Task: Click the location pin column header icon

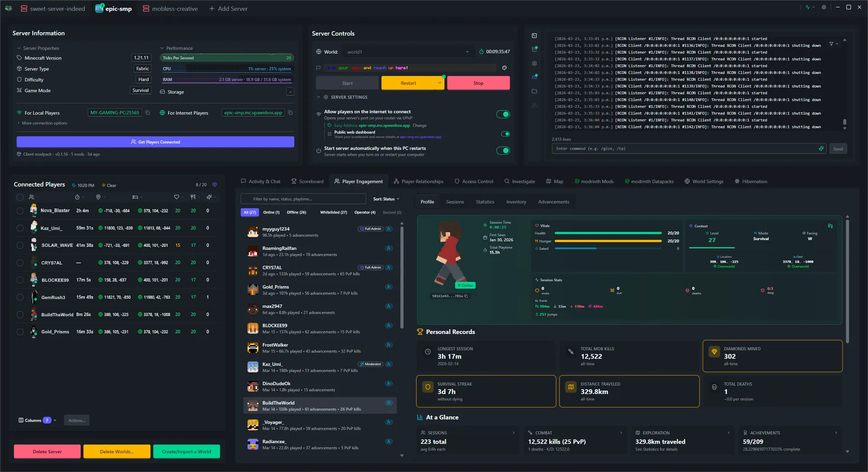Action: (98, 197)
